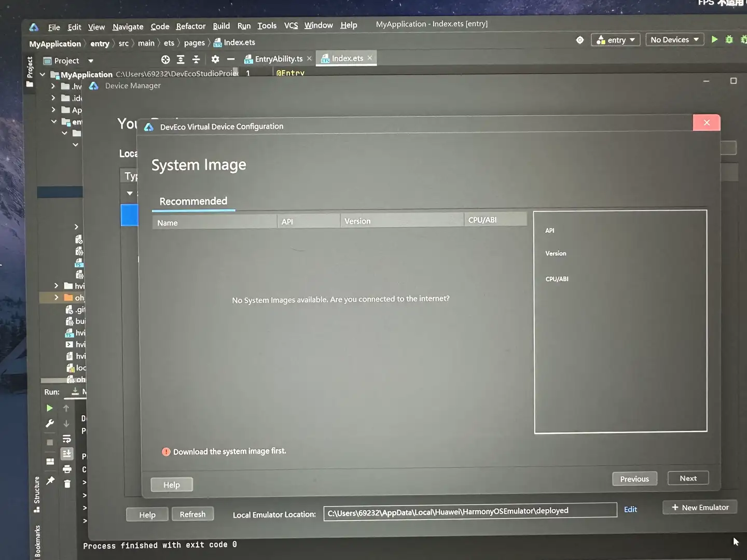Click the Previous button

coord(634,479)
